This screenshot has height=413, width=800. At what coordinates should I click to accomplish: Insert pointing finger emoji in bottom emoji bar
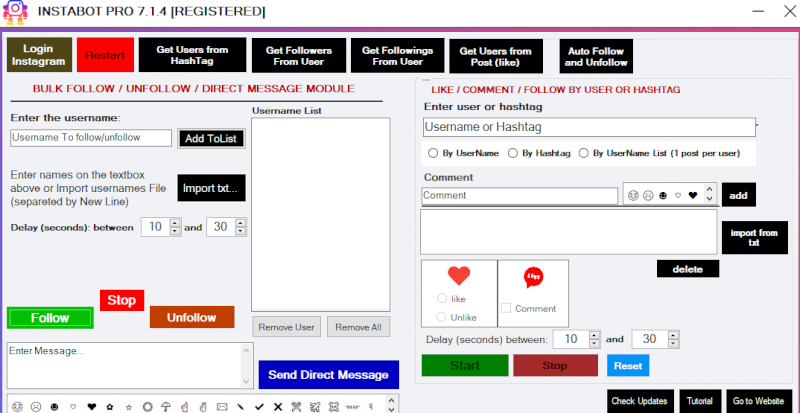pyautogui.click(x=184, y=407)
